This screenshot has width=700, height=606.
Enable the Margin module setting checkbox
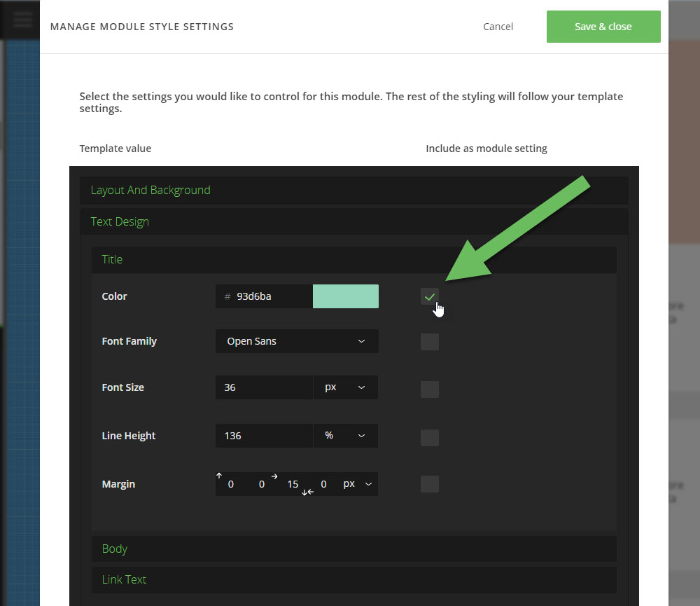430,483
